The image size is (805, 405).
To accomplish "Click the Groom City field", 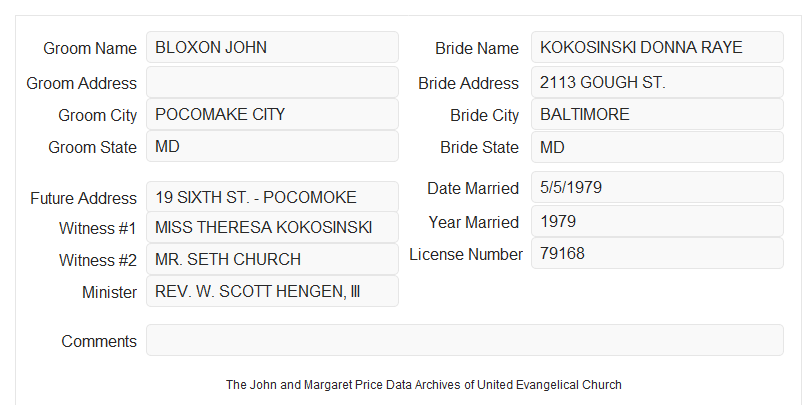I will 272,114.
